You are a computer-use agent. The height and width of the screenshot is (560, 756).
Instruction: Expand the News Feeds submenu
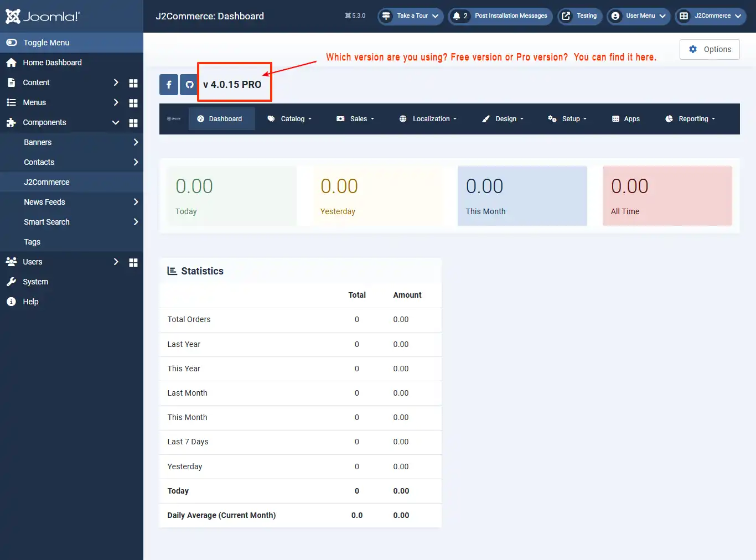[x=136, y=202]
